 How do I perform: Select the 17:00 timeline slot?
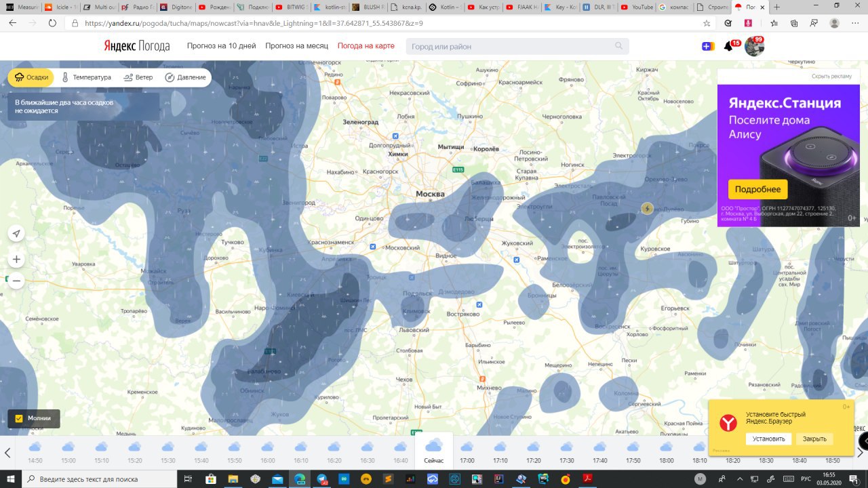pos(467,451)
